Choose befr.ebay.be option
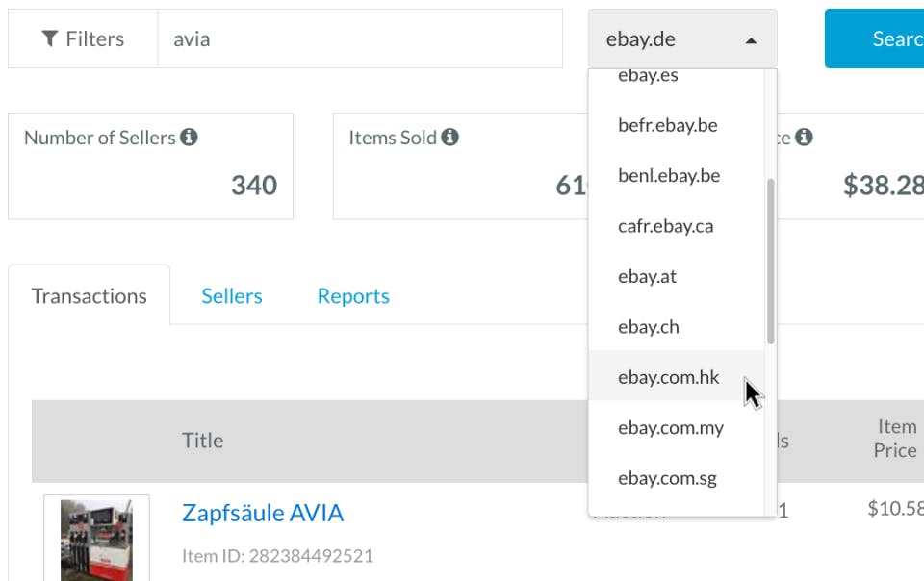924x581 pixels. pyautogui.click(x=667, y=126)
